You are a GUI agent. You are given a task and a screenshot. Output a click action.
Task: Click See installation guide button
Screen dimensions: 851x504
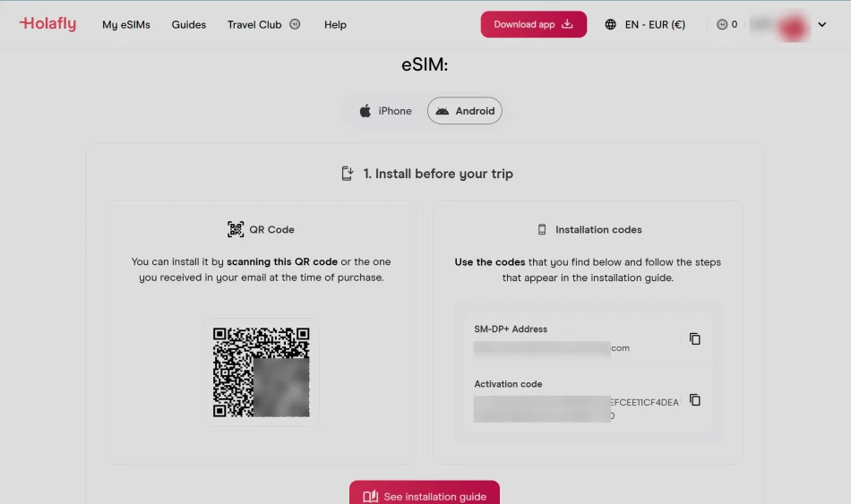[x=425, y=495]
